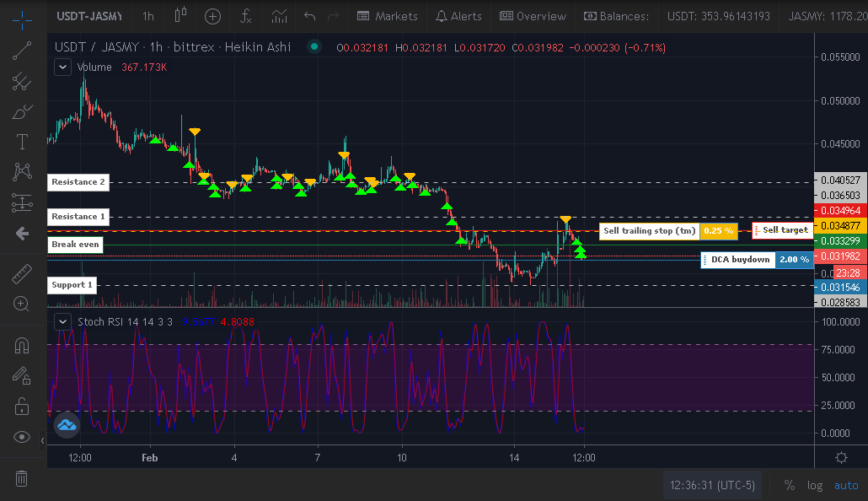Click the 23:28 countdown label
Screen dimensions: 868x501
coord(848,272)
